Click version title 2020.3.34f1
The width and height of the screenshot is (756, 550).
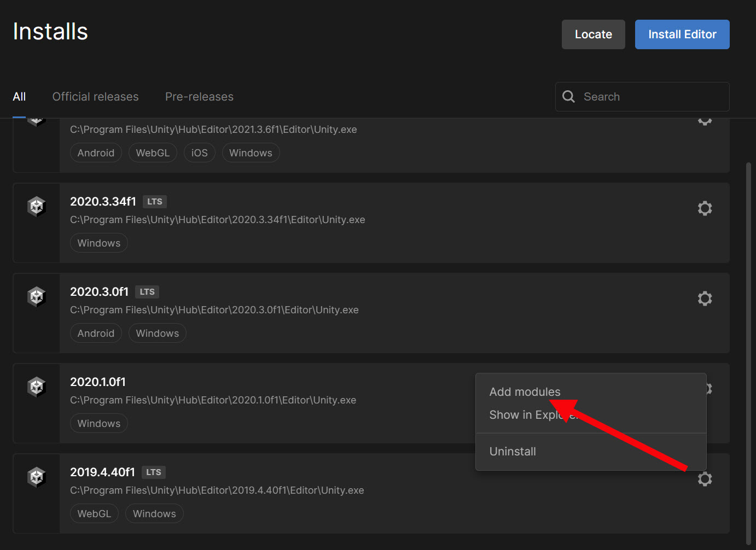pyautogui.click(x=103, y=202)
